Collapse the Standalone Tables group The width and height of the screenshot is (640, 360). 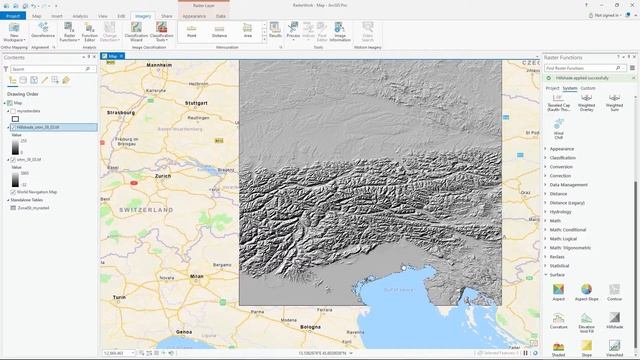coord(8,200)
